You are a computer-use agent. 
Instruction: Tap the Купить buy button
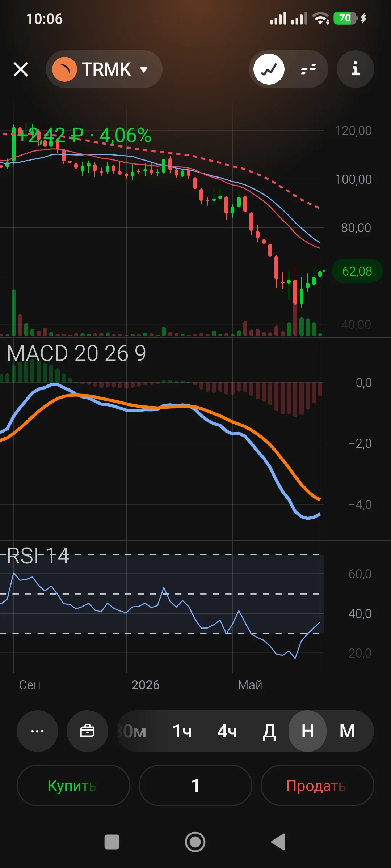(x=73, y=785)
